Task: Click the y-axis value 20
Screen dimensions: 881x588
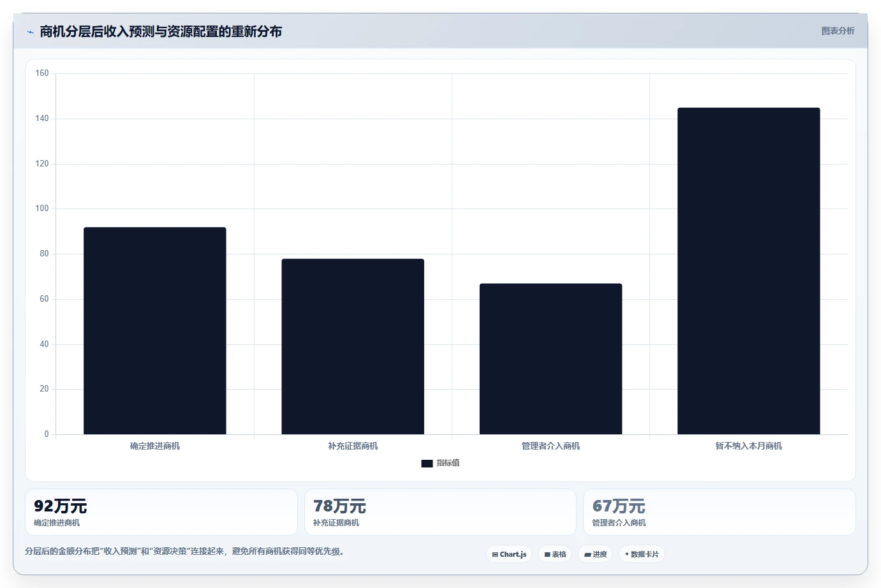Action: pyautogui.click(x=44, y=389)
